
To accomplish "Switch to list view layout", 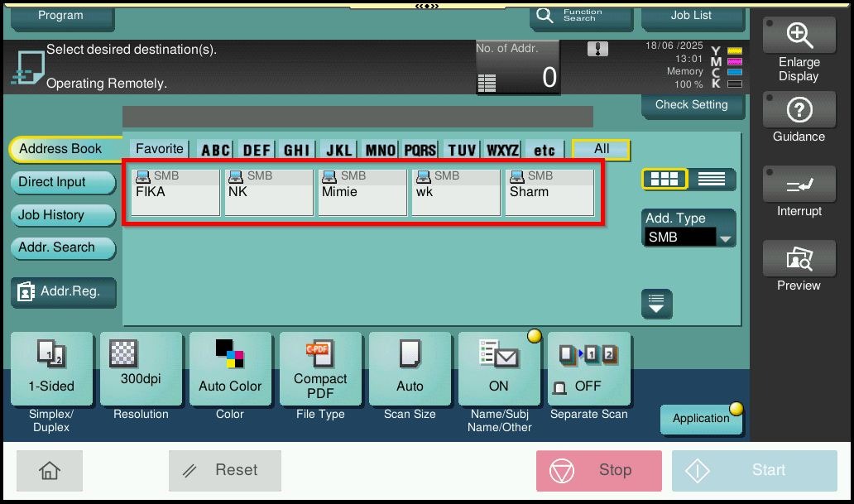I will coord(711,179).
